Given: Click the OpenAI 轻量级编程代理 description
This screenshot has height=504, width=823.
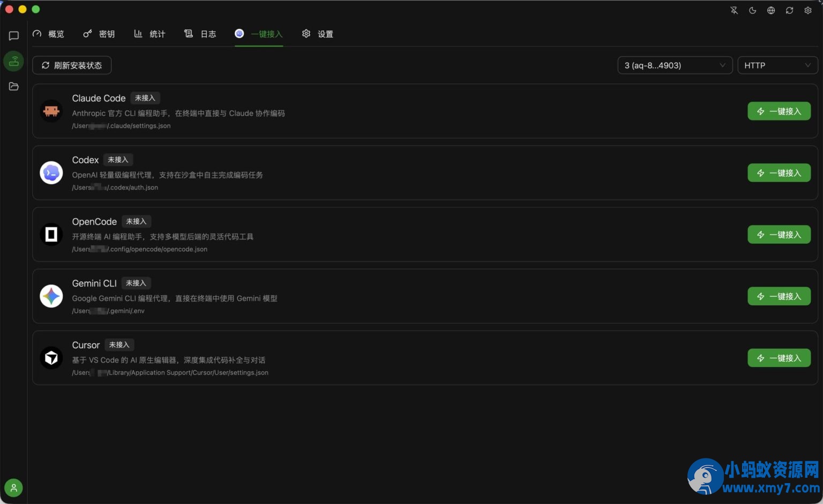Looking at the screenshot, I should pyautogui.click(x=167, y=175).
